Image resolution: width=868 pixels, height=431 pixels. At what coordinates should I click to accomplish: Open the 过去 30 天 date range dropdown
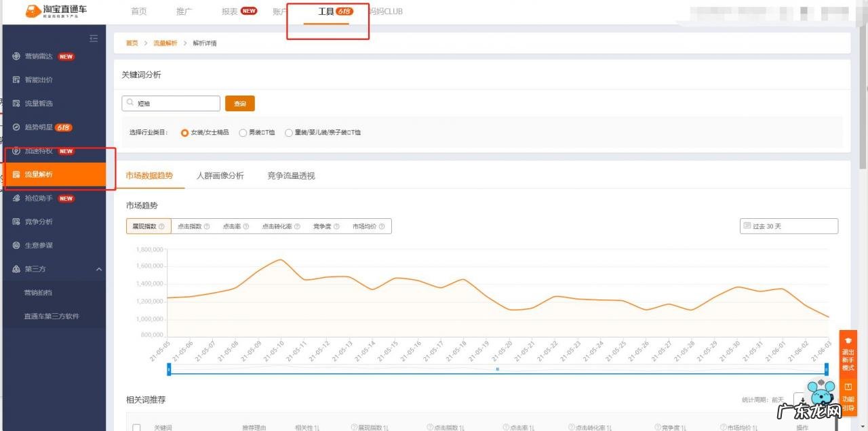[789, 226]
